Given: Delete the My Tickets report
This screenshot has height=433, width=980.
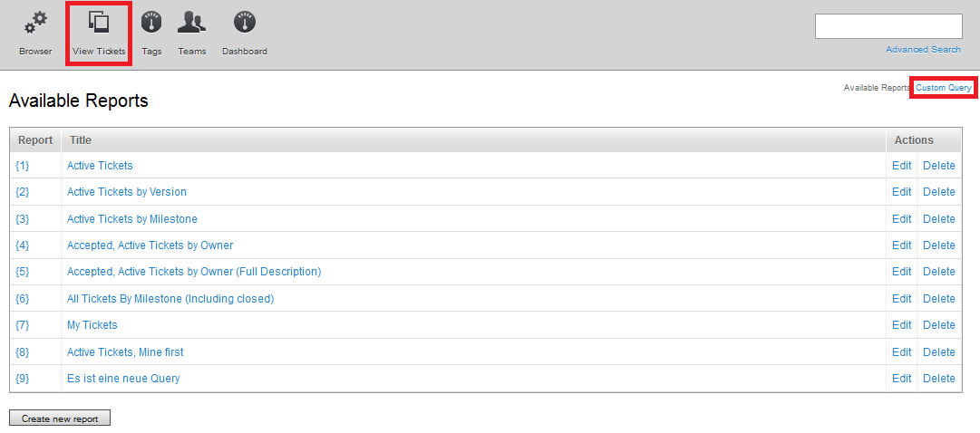Looking at the screenshot, I should coord(938,325).
